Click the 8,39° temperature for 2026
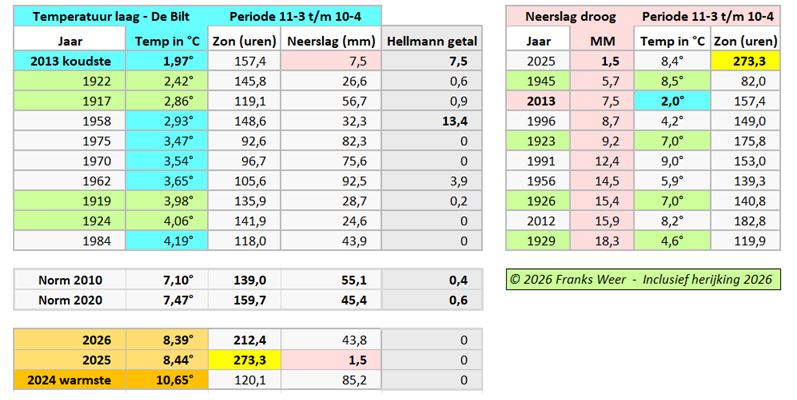The width and height of the screenshot is (797, 400). coord(168,339)
